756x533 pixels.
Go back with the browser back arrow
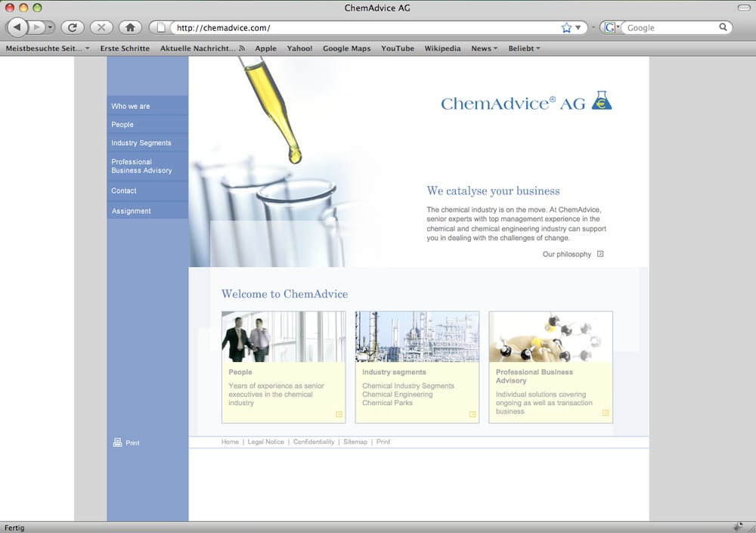[17, 27]
